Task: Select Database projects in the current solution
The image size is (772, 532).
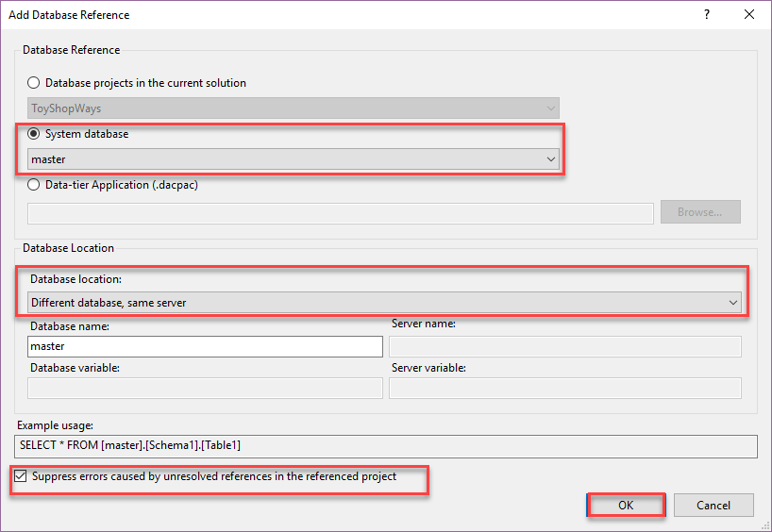Action: tap(34, 83)
